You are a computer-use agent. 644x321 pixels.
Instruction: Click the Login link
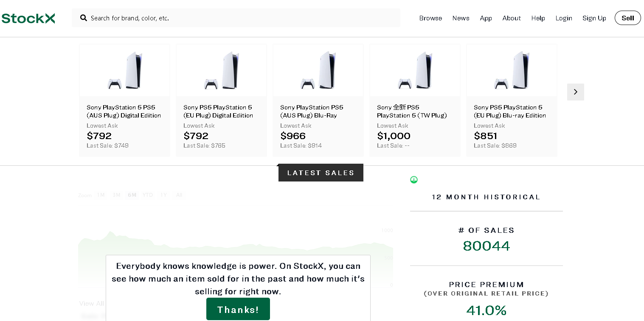pos(563,18)
